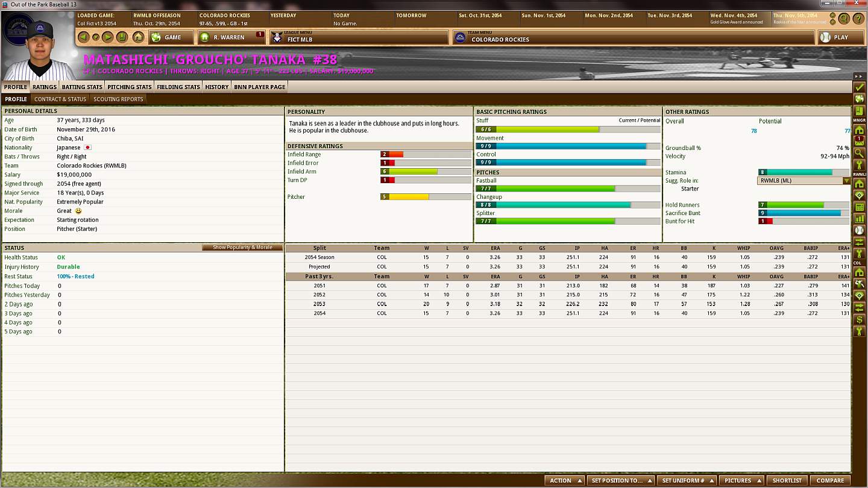This screenshot has height=488, width=868.
Task: Open the COLORADO ROCKIES team menu
Action: tap(633, 37)
